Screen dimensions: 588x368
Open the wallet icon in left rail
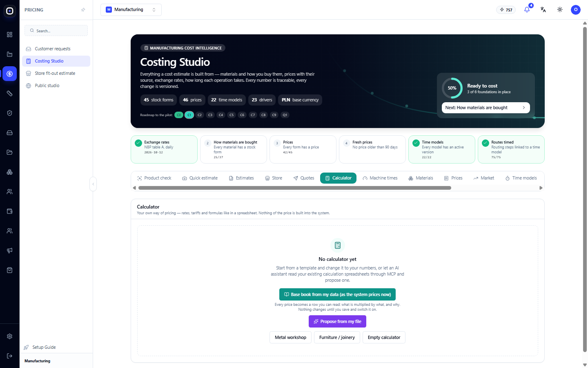coord(10,211)
